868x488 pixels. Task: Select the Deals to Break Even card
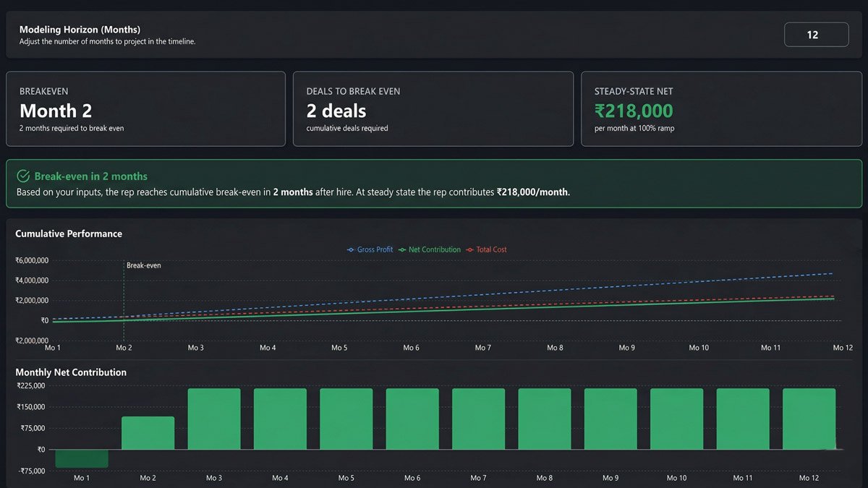point(433,109)
